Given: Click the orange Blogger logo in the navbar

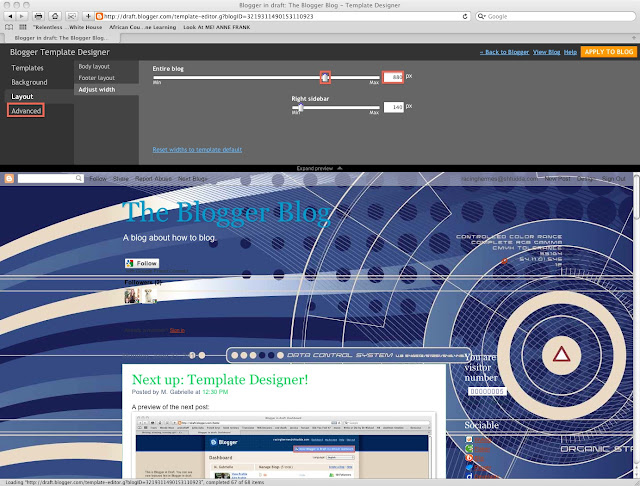Looking at the screenshot, I should pos(9,178).
